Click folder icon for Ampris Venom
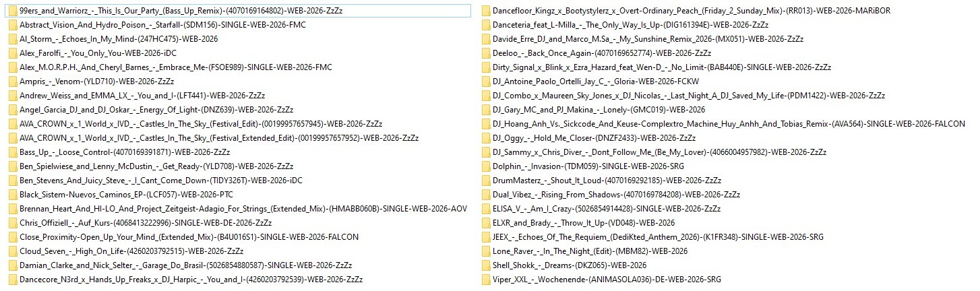980x291 pixels. (13, 82)
